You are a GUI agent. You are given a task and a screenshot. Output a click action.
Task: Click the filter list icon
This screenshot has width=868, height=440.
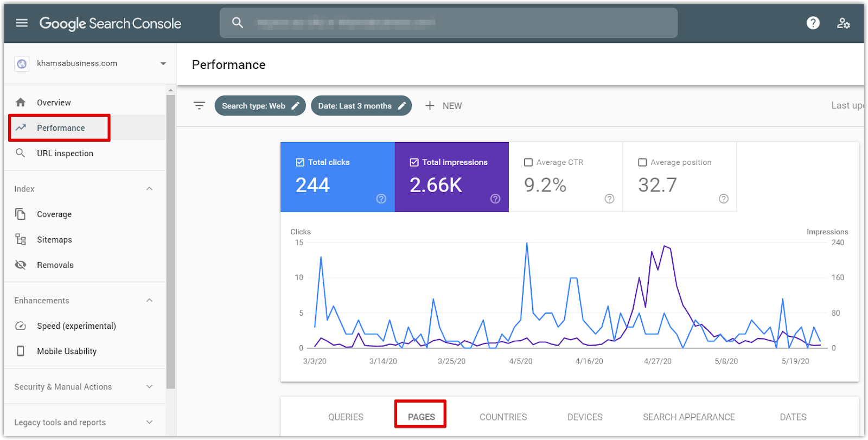coord(200,106)
